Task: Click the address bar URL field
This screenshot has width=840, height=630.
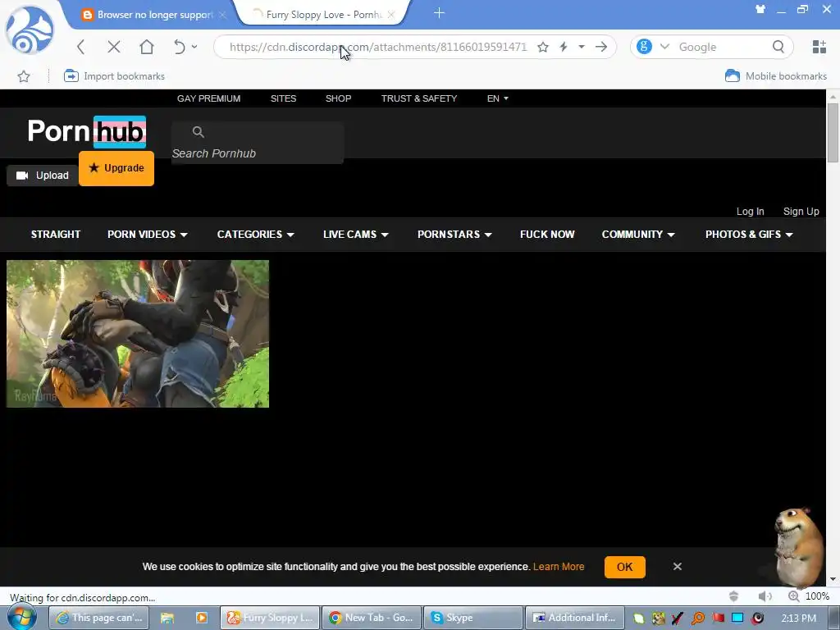Action: [x=377, y=47]
